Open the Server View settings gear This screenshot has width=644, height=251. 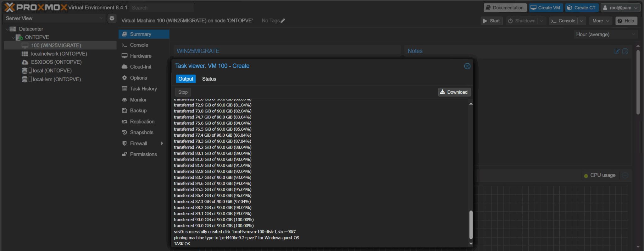point(112,18)
